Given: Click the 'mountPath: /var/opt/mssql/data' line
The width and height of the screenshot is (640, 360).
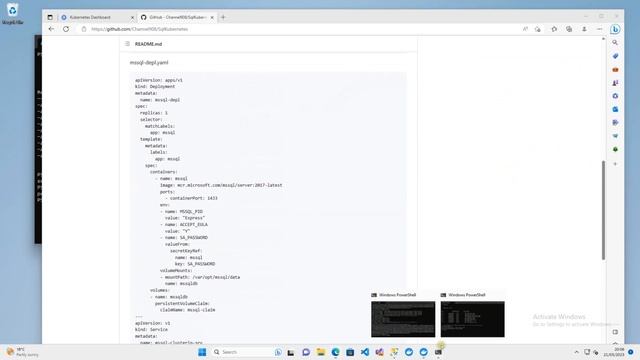Looking at the screenshot, I should click(x=200, y=277).
